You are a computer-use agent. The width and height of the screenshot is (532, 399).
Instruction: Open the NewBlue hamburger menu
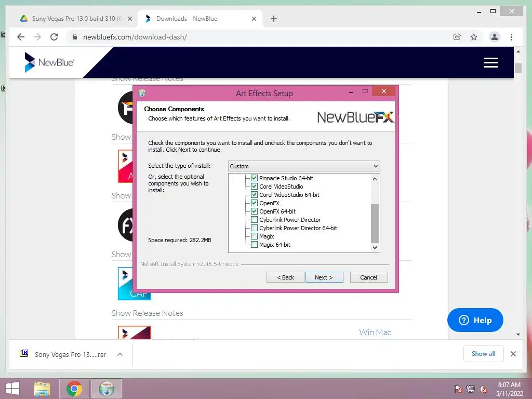[490, 62]
